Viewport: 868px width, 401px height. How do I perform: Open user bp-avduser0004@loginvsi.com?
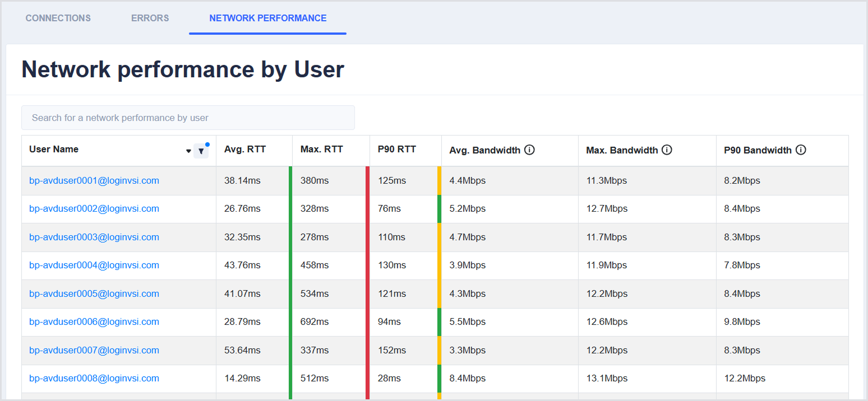[x=94, y=265]
